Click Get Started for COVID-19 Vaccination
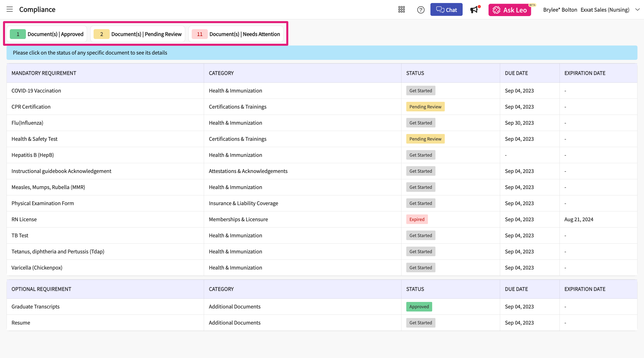 [x=421, y=91]
